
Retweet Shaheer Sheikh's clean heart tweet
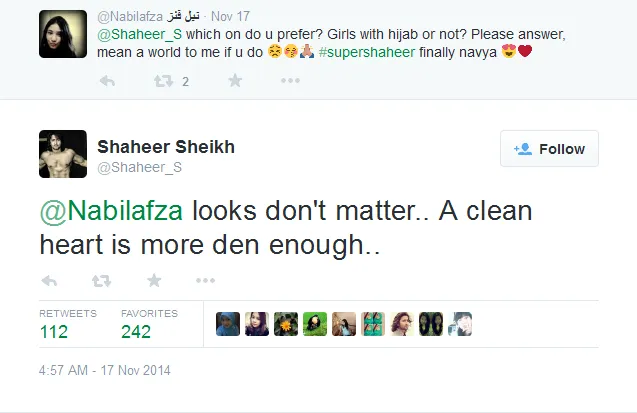pos(102,280)
